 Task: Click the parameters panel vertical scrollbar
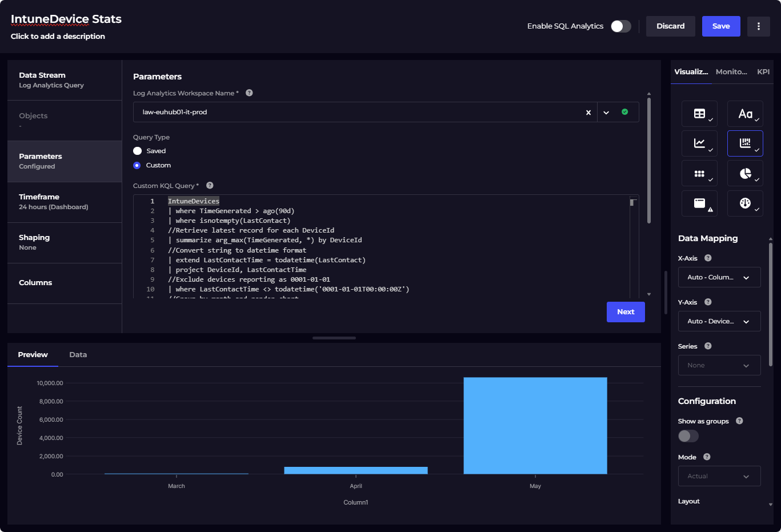coord(649,161)
